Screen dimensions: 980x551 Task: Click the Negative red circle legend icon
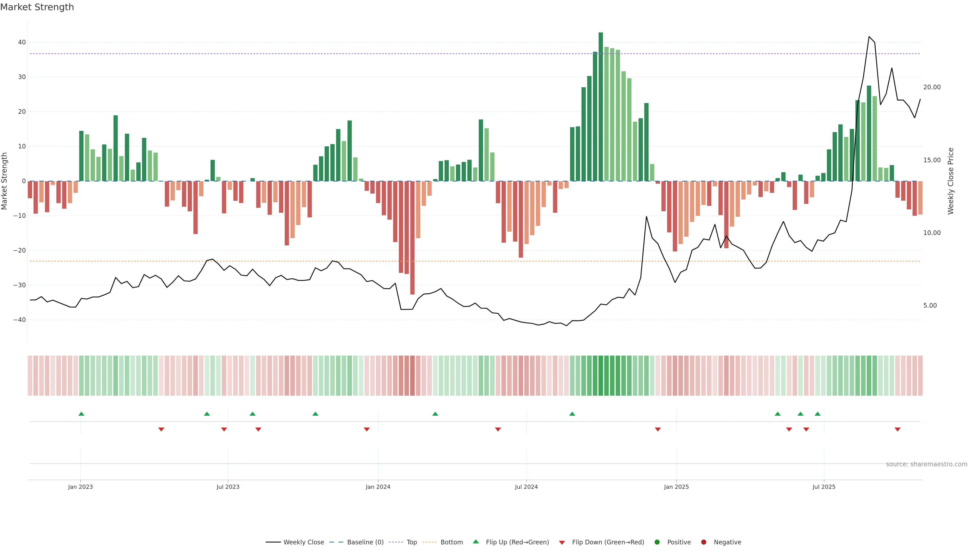[x=703, y=542]
